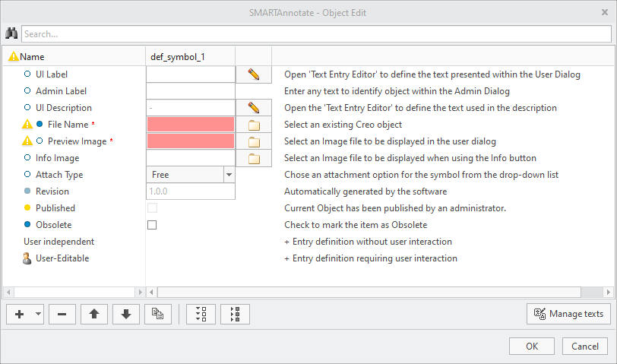Select the Preview Image row label
This screenshot has height=364, width=617.
click(78, 141)
